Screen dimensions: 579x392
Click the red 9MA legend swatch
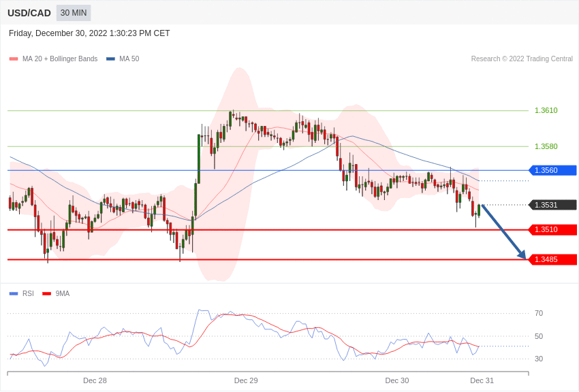(46, 293)
